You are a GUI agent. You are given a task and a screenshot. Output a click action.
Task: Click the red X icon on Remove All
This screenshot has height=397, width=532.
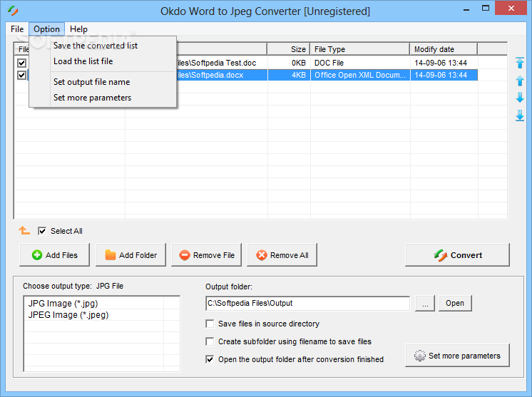262,255
